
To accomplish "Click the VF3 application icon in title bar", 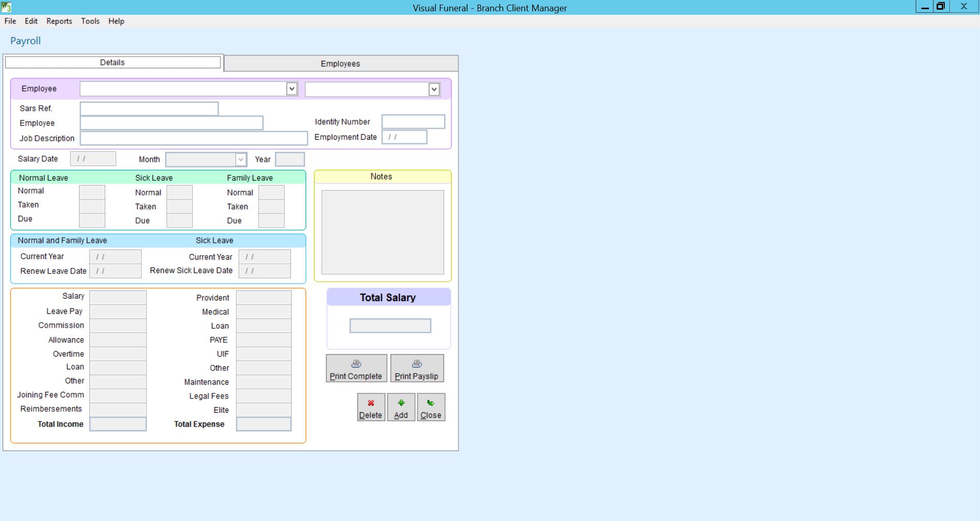I will (7, 7).
